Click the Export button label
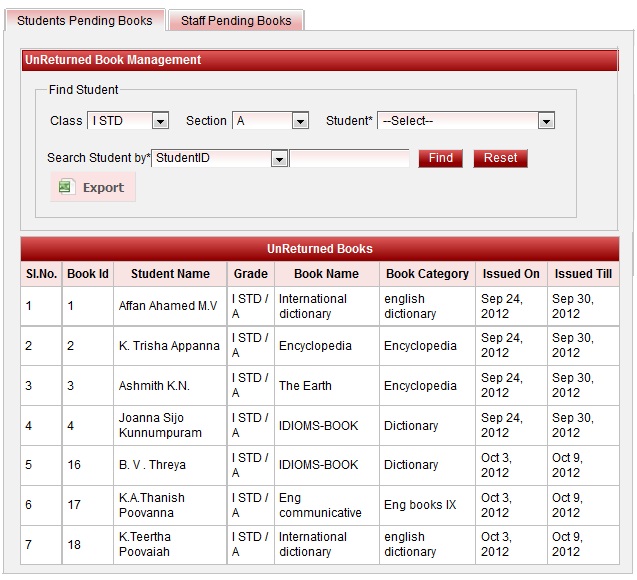 point(103,187)
